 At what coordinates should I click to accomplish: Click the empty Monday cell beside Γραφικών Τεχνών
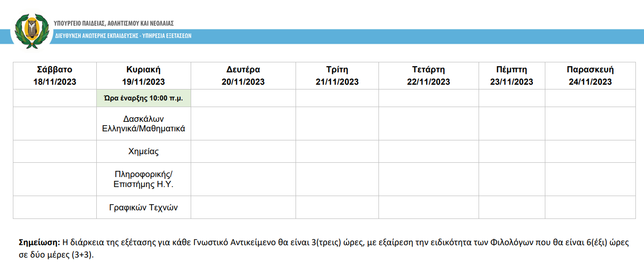tap(243, 208)
